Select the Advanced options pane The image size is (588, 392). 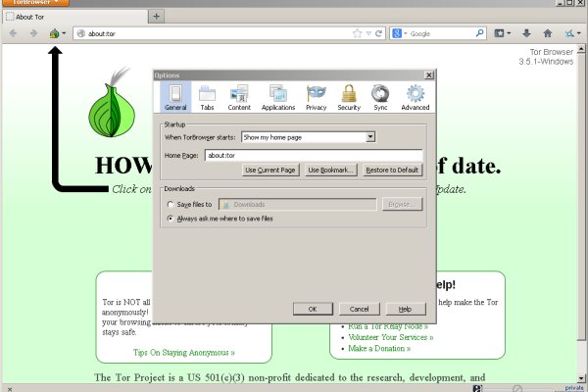click(x=415, y=97)
